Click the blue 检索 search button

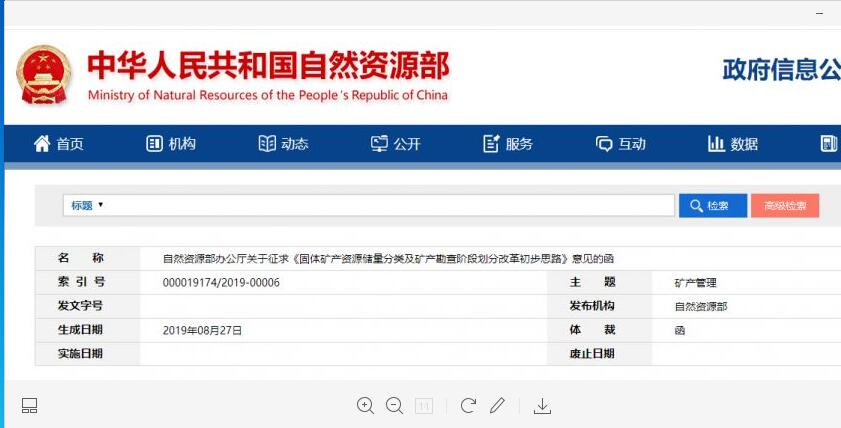coord(713,206)
